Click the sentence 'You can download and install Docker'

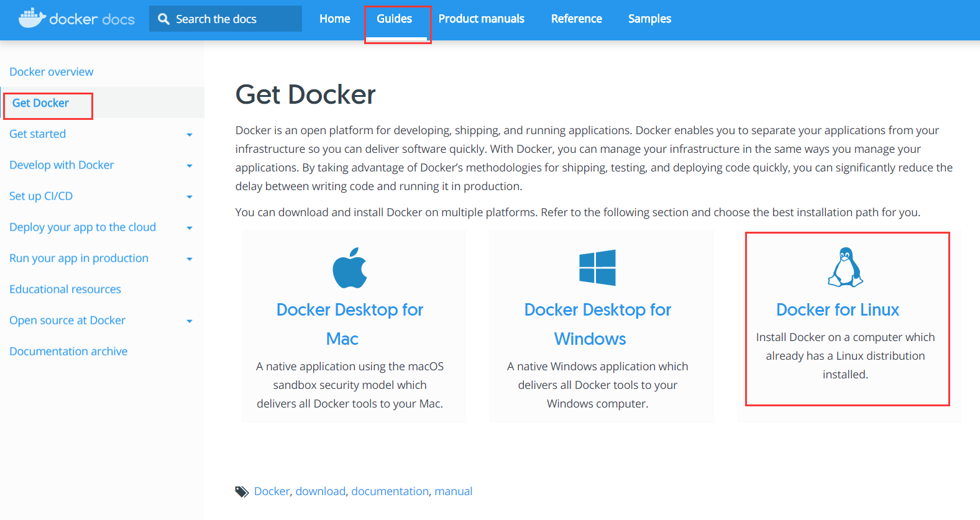[578, 212]
